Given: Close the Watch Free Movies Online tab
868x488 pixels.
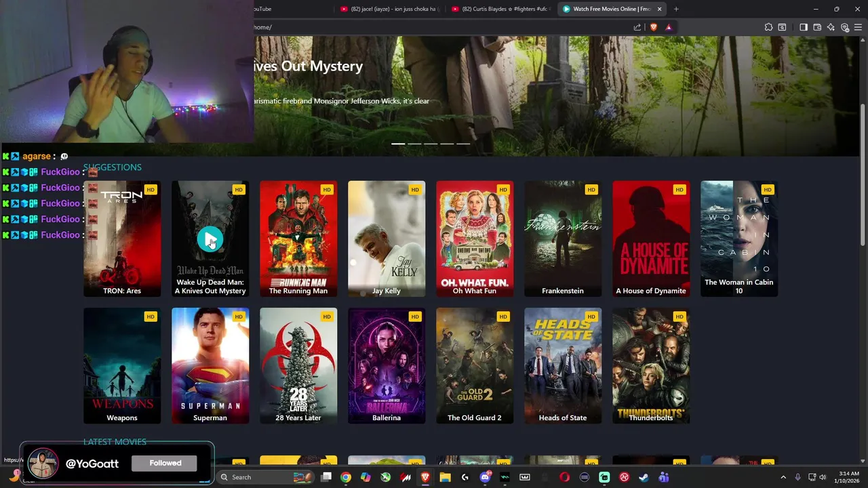Looking at the screenshot, I should tap(659, 9).
